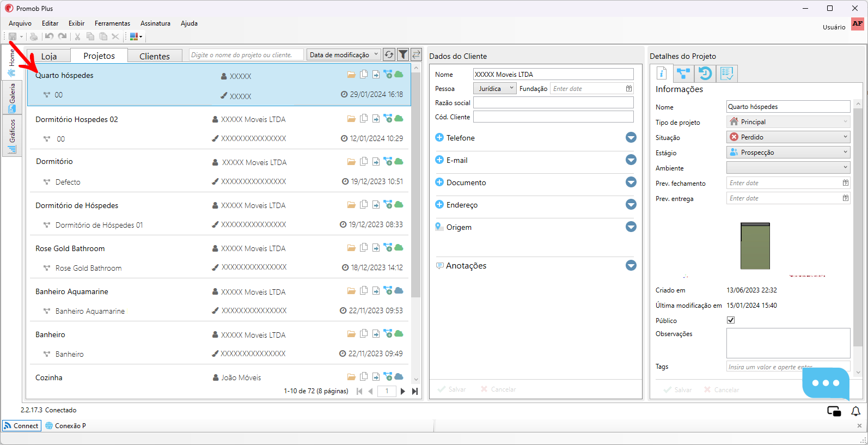Click the Connect button in bottom bar
The height and width of the screenshot is (445, 868).
pyautogui.click(x=21, y=426)
